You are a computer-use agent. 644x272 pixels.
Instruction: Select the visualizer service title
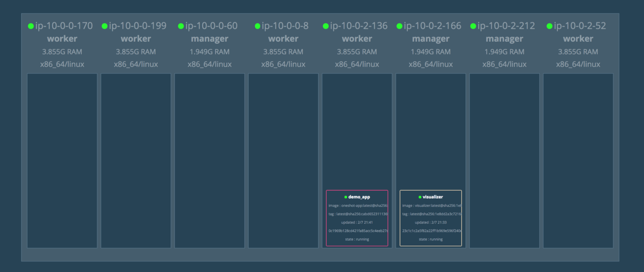(433, 197)
